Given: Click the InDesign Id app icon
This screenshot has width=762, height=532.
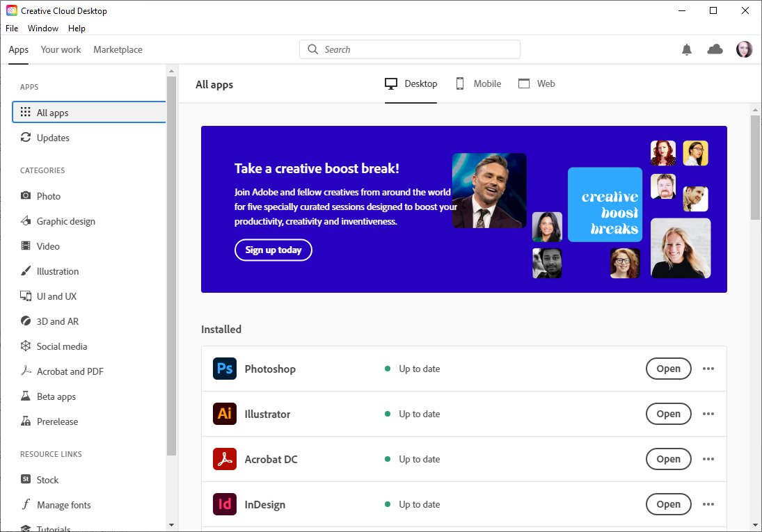Looking at the screenshot, I should click(x=225, y=503).
